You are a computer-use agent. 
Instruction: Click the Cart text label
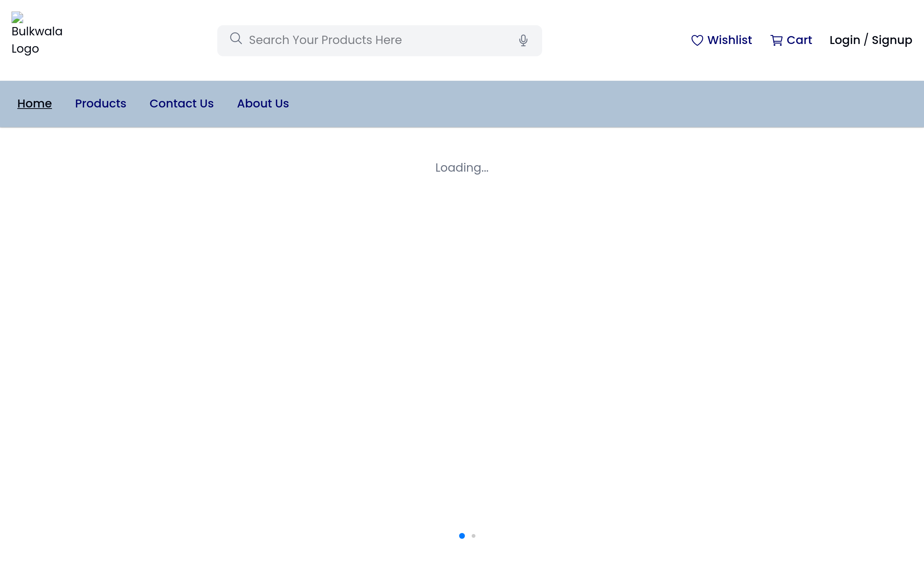799,40
